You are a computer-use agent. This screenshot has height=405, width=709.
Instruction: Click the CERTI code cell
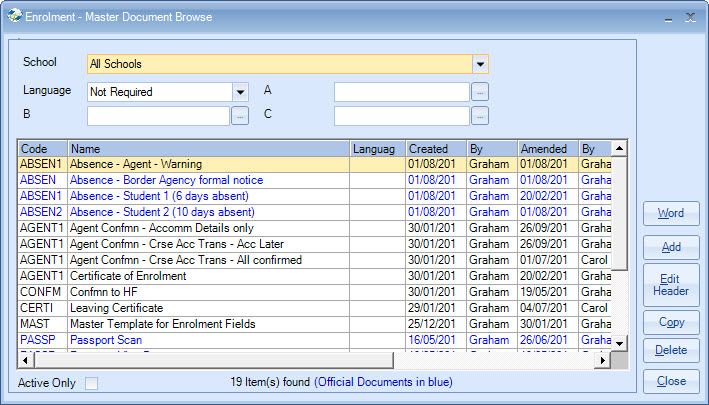pyautogui.click(x=43, y=308)
